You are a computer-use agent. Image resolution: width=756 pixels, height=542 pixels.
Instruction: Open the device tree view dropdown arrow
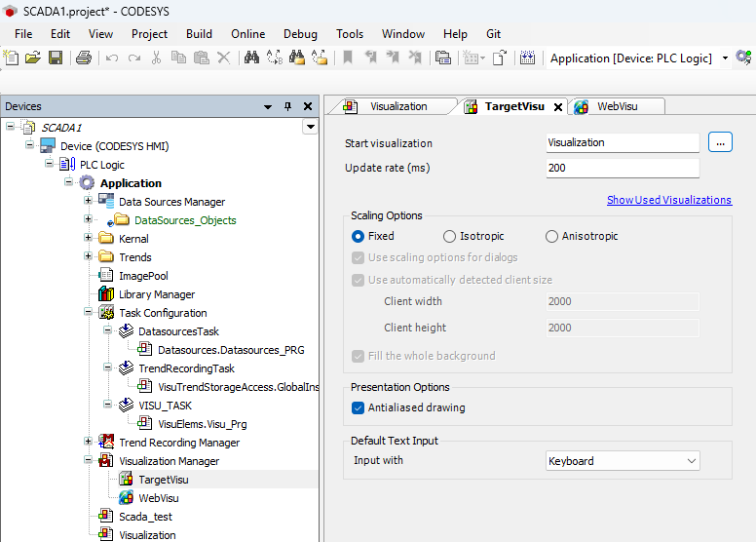(x=311, y=127)
